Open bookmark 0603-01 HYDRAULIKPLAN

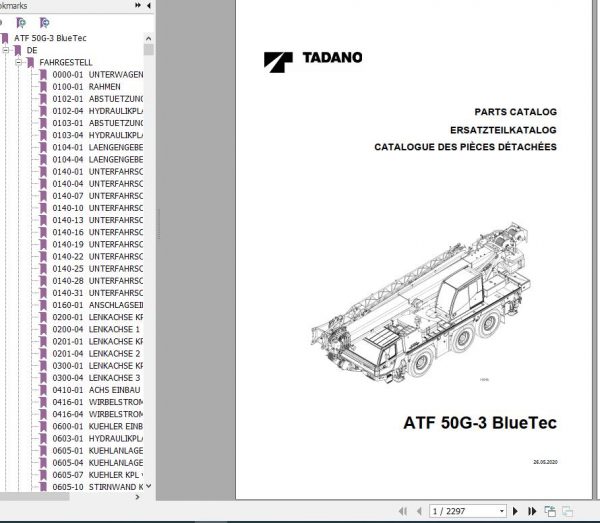(98, 438)
